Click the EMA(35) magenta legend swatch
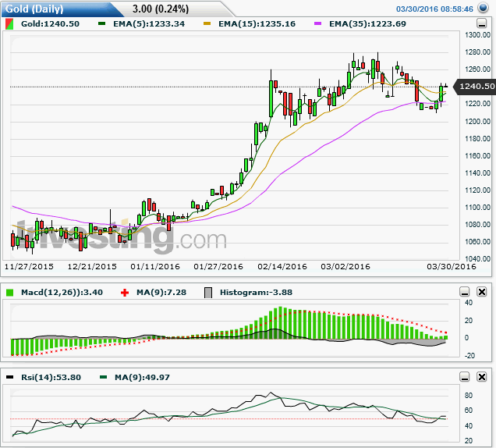This screenshot has width=496, height=448. pos(317,23)
